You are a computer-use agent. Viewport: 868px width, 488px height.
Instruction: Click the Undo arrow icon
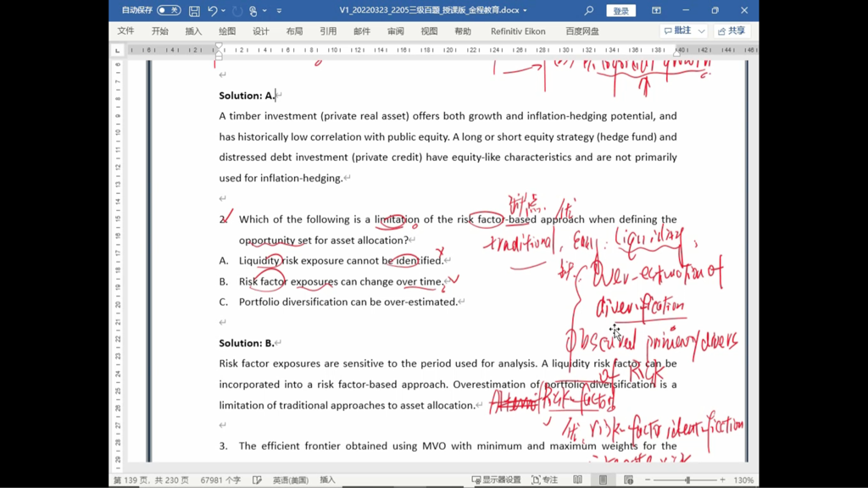[x=213, y=11]
